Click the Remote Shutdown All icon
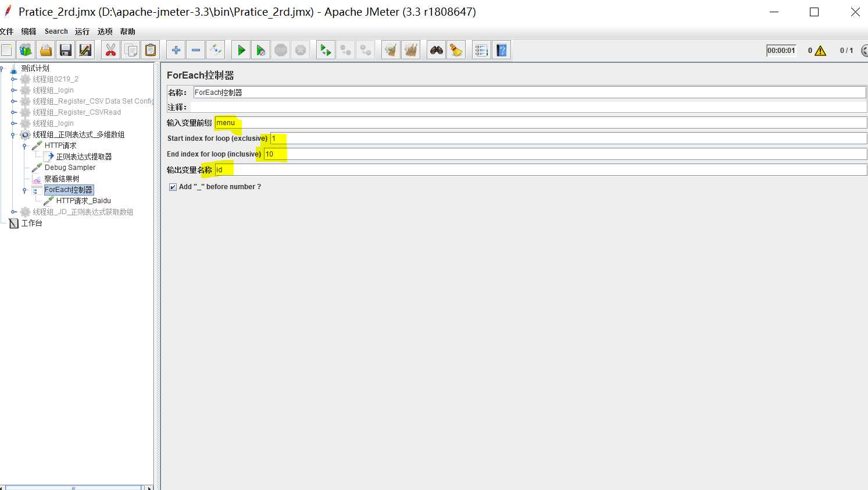868x490 pixels. click(365, 51)
